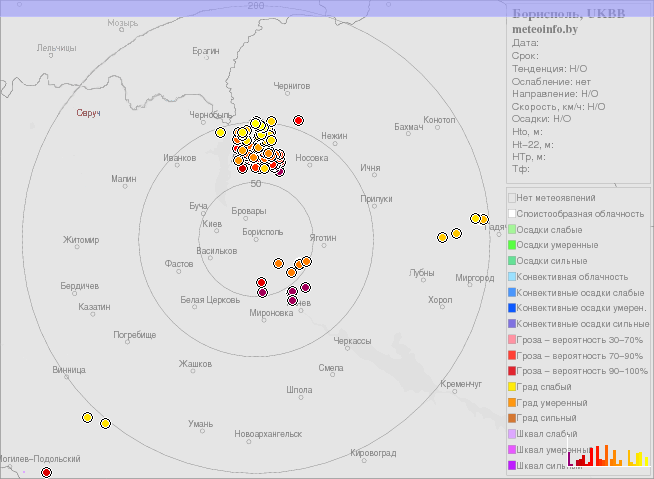This screenshot has height=479, width=654.
Task: Click the Конотоп city label
Action: tap(439, 120)
